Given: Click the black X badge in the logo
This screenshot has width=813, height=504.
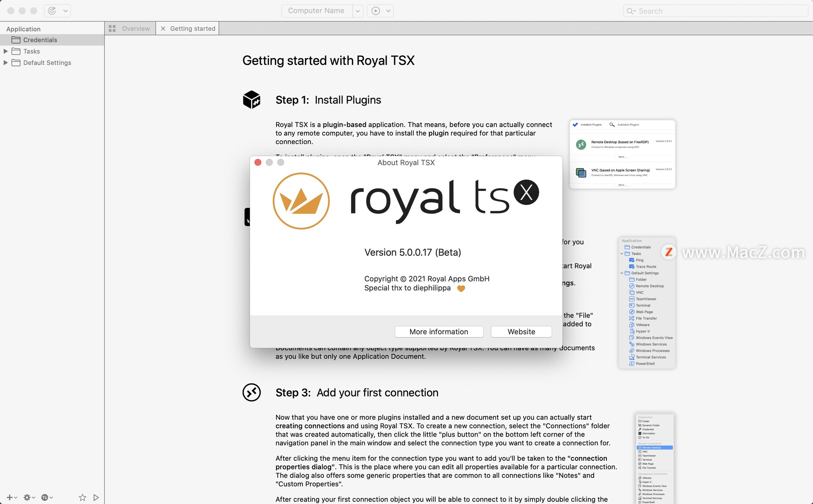Looking at the screenshot, I should pyautogui.click(x=526, y=192).
